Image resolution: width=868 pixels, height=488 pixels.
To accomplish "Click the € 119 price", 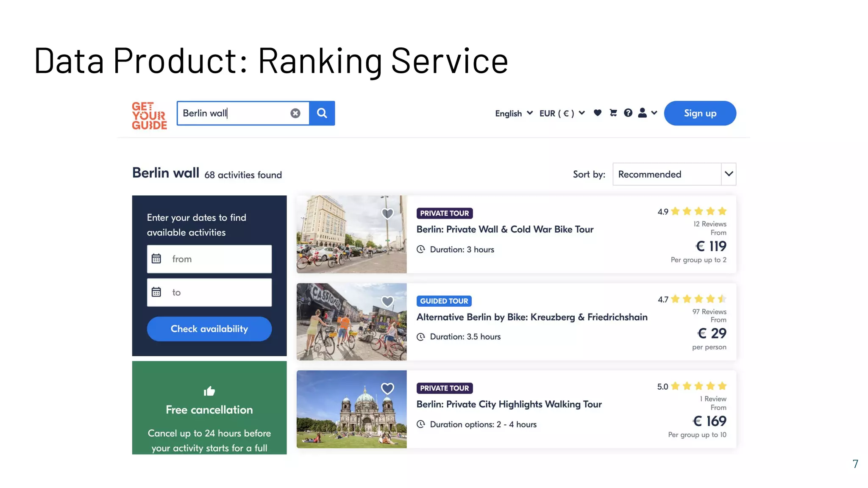I will 711,246.
